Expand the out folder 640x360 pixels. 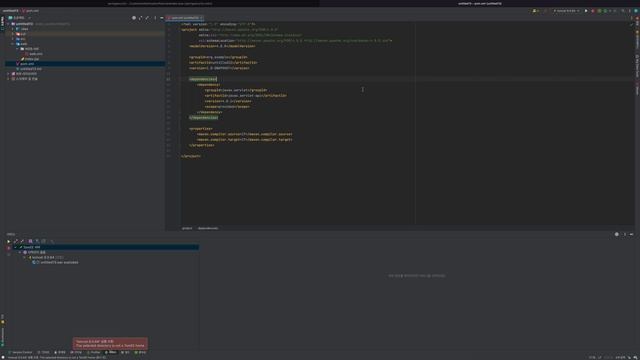(x=13, y=34)
